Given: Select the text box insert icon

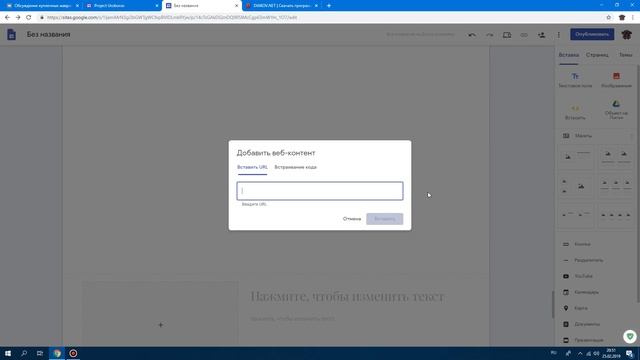Looking at the screenshot, I should [x=575, y=76].
